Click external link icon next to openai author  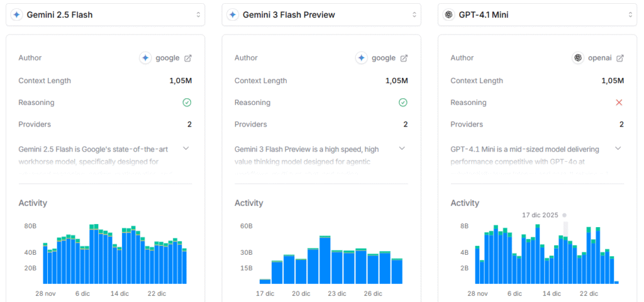(620, 58)
